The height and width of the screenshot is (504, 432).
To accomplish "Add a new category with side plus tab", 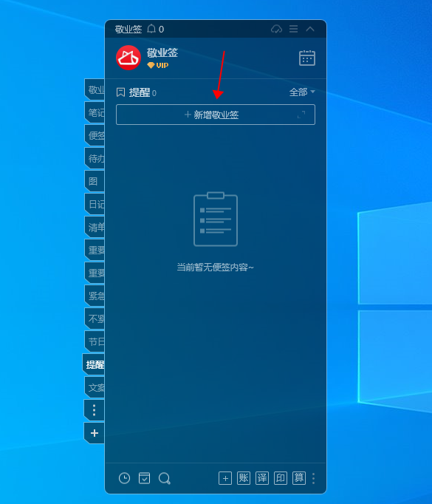I will point(94,433).
